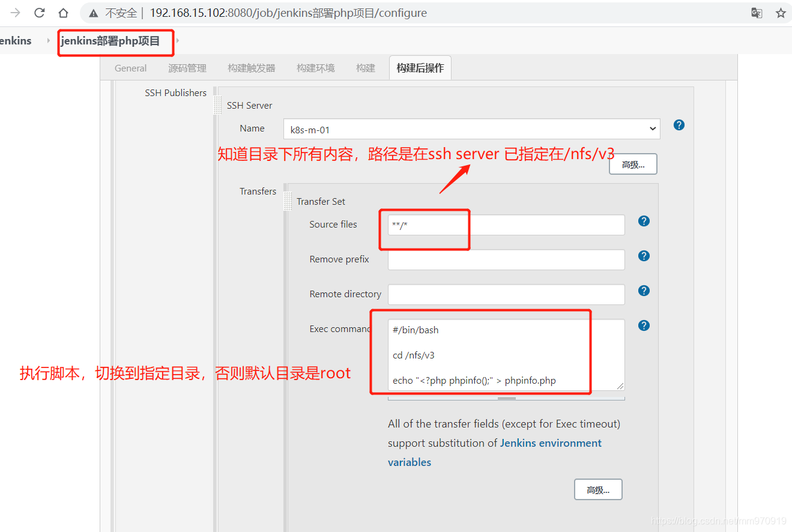Viewport: 792px width, 532px height.
Task: Click the Transfers label
Action: click(258, 191)
